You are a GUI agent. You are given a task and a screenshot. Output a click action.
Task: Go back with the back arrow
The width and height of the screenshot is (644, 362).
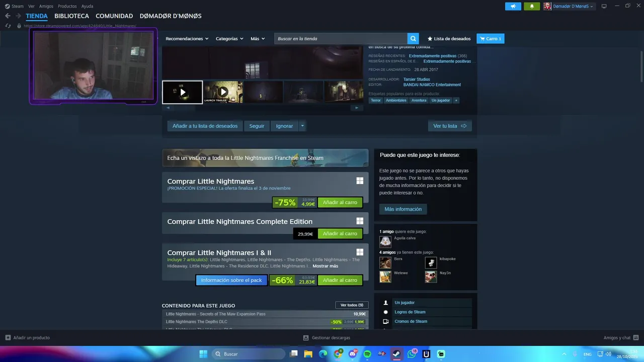coord(8,16)
